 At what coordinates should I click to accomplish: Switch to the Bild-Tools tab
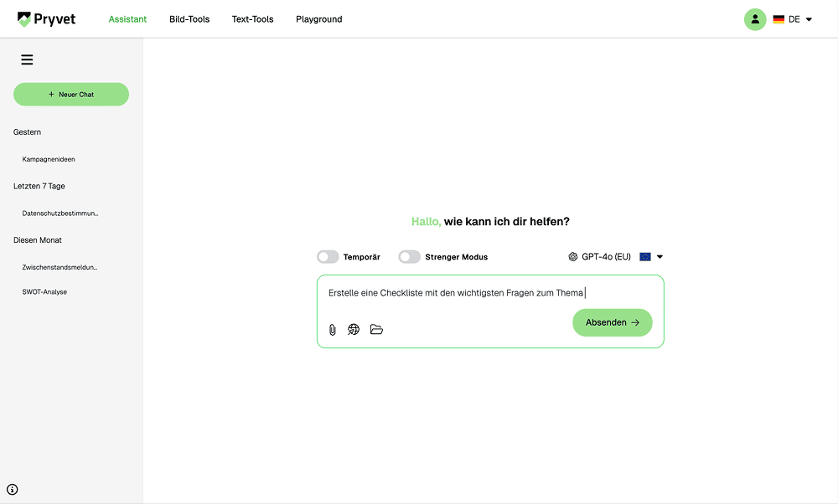coord(189,18)
